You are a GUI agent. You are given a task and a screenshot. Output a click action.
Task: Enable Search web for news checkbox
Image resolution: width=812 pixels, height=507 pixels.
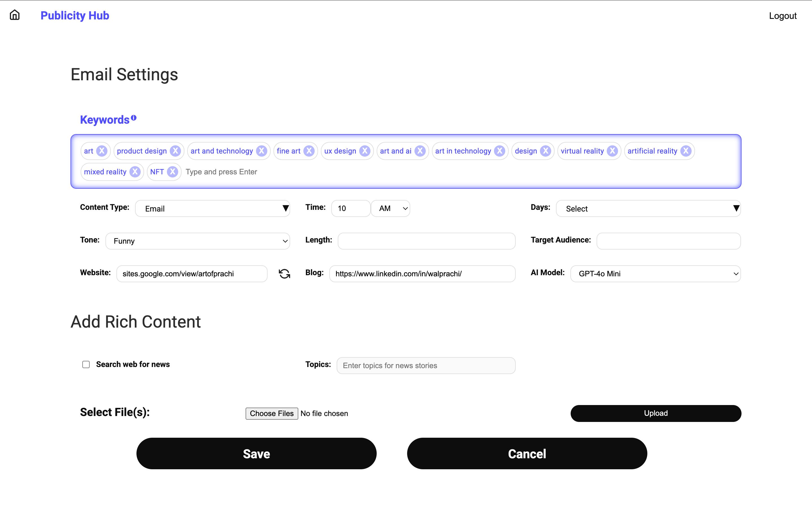point(86,364)
